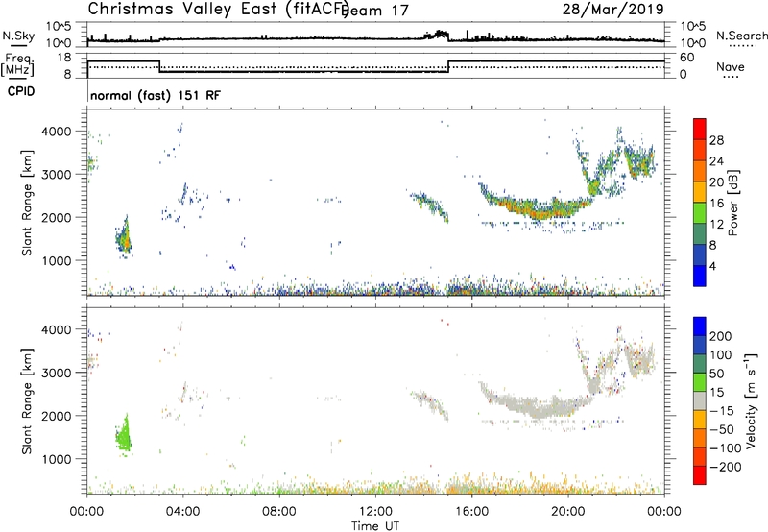This screenshot has width=768, height=532.
Task: Click the light green segment of Power colorbar
Action: 700,212
